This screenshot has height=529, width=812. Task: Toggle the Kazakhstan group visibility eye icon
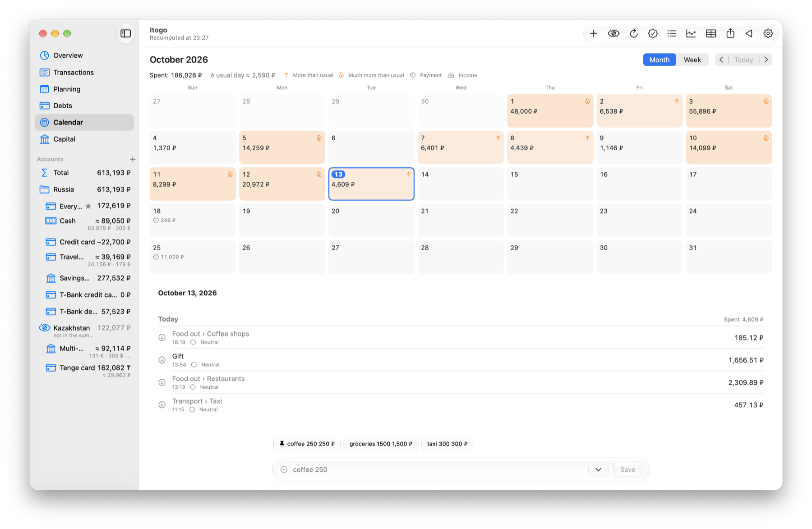coord(44,328)
